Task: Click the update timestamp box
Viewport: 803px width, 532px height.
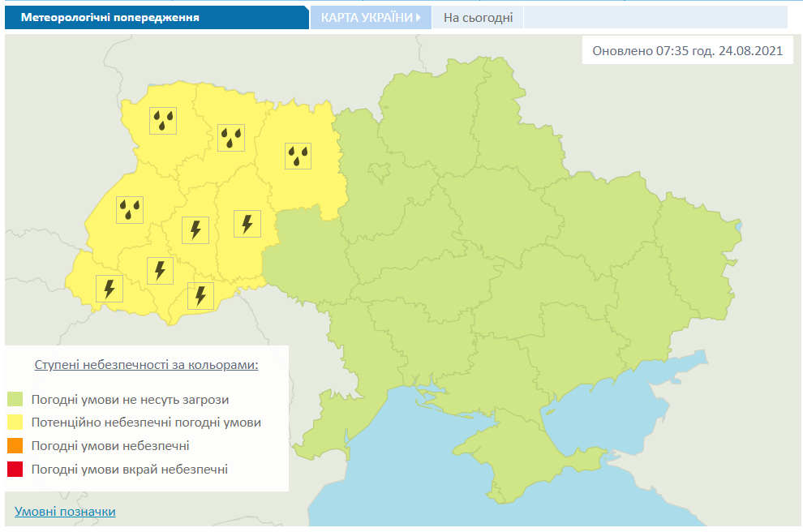Action: (x=685, y=49)
